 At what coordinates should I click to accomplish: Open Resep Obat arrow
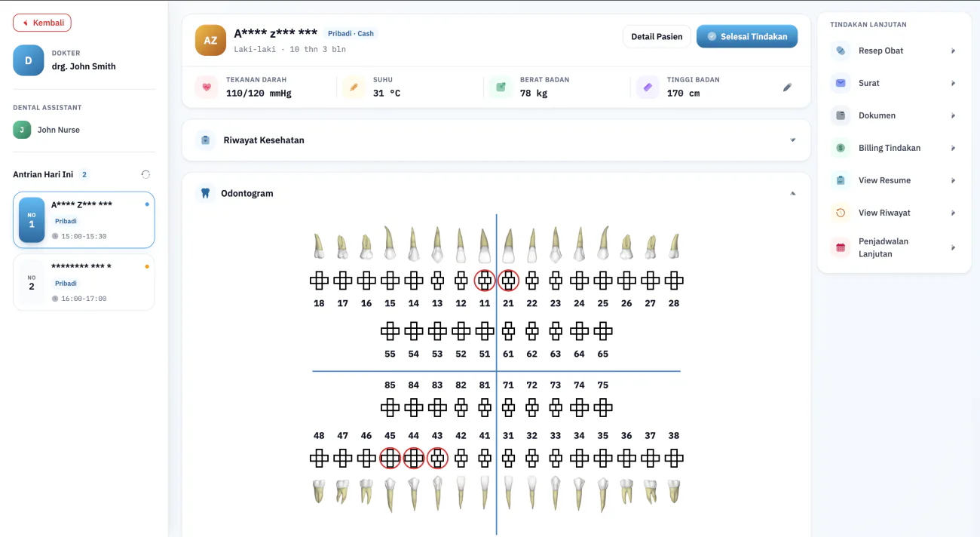pyautogui.click(x=953, y=51)
